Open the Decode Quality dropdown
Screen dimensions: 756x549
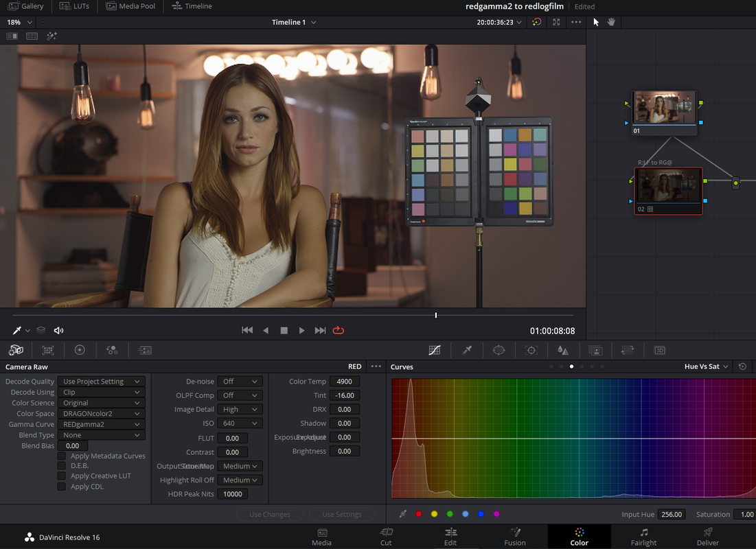point(101,382)
